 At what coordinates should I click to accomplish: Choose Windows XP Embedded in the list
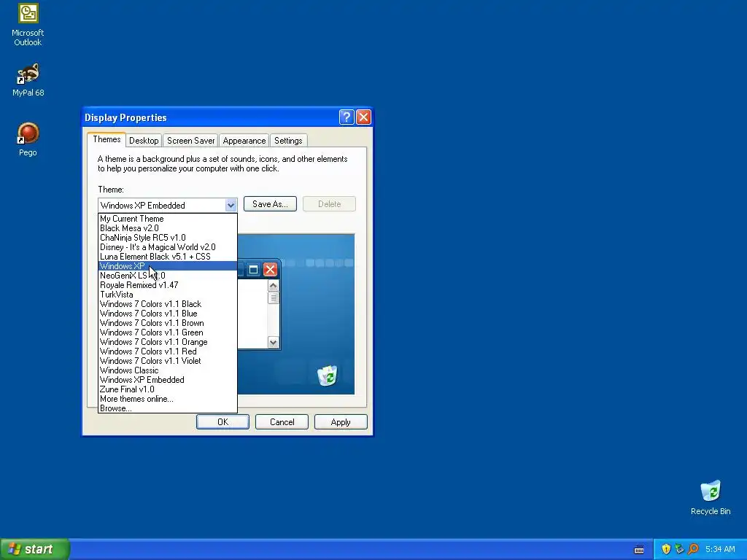pyautogui.click(x=168, y=380)
